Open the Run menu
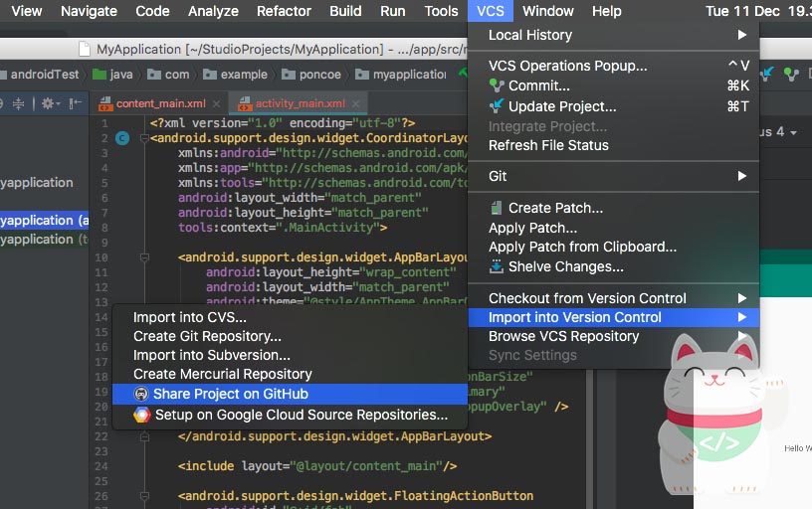 392,11
